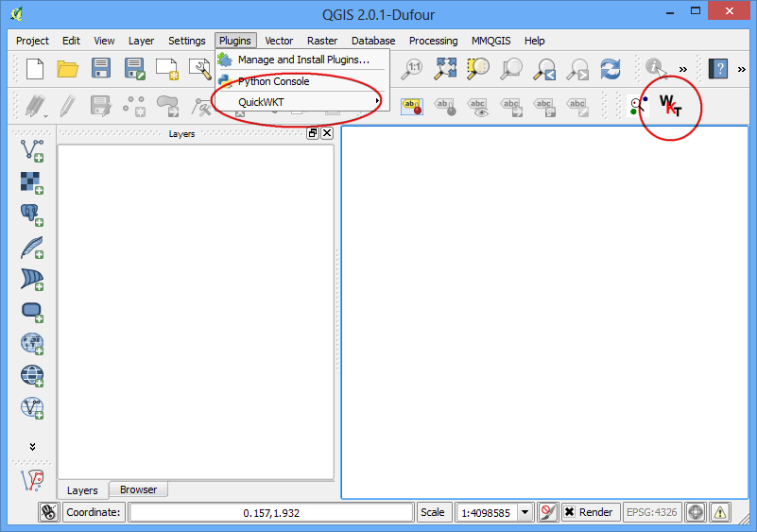
Task: Click Zoom Next icon
Action: coord(577,69)
